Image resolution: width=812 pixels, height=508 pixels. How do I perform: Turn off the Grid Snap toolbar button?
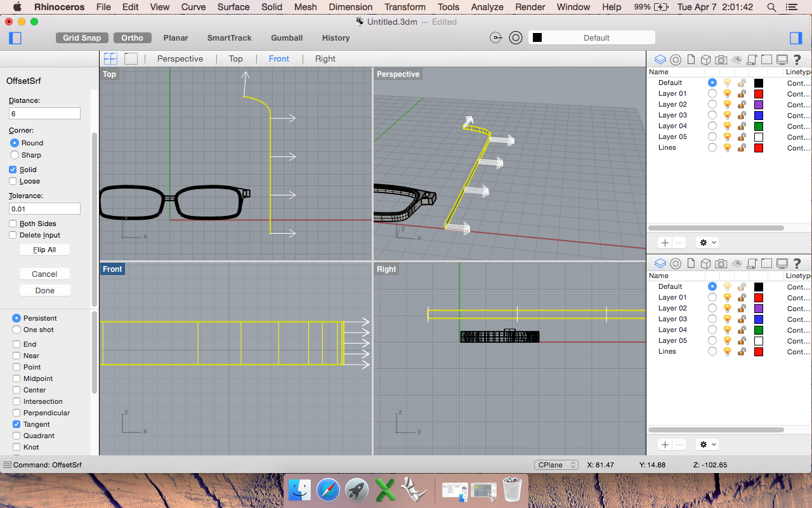pyautogui.click(x=82, y=38)
